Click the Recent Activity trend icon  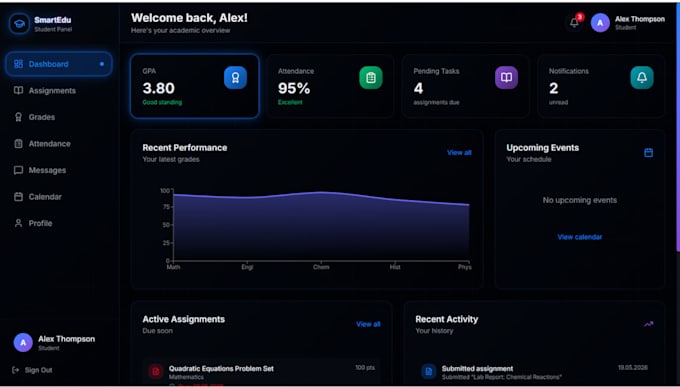pyautogui.click(x=648, y=324)
